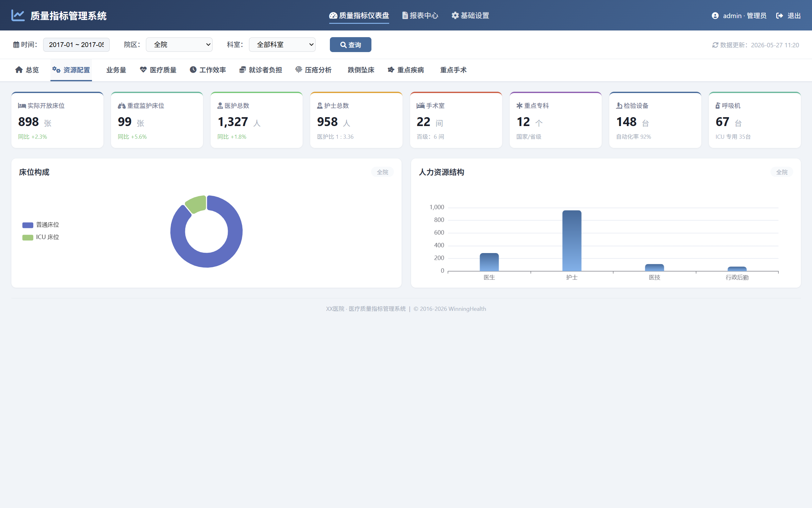Open the 报表中心 navigation item
This screenshot has height=508, width=812.
[420, 16]
